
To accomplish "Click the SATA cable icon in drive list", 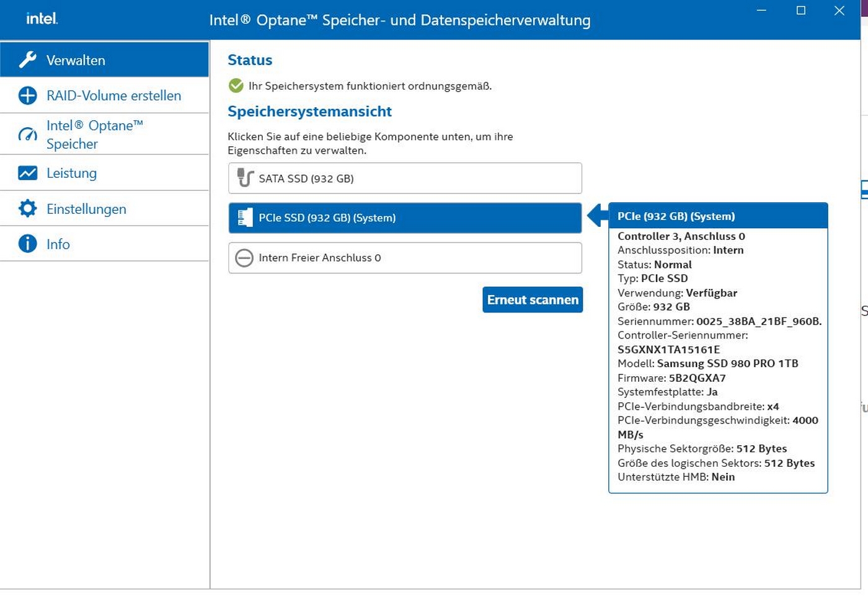I will [245, 178].
